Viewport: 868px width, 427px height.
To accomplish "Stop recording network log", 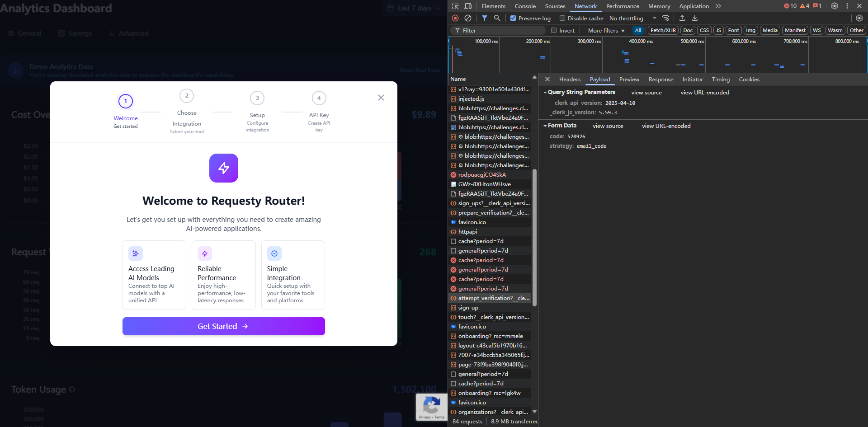I will tap(455, 18).
